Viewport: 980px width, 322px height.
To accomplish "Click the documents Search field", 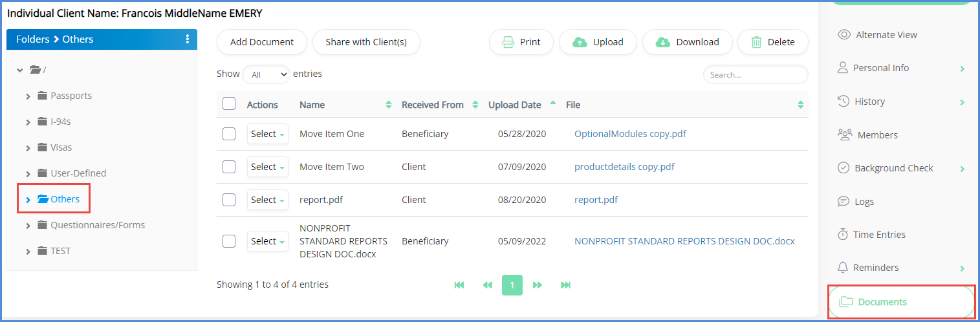I will (755, 75).
